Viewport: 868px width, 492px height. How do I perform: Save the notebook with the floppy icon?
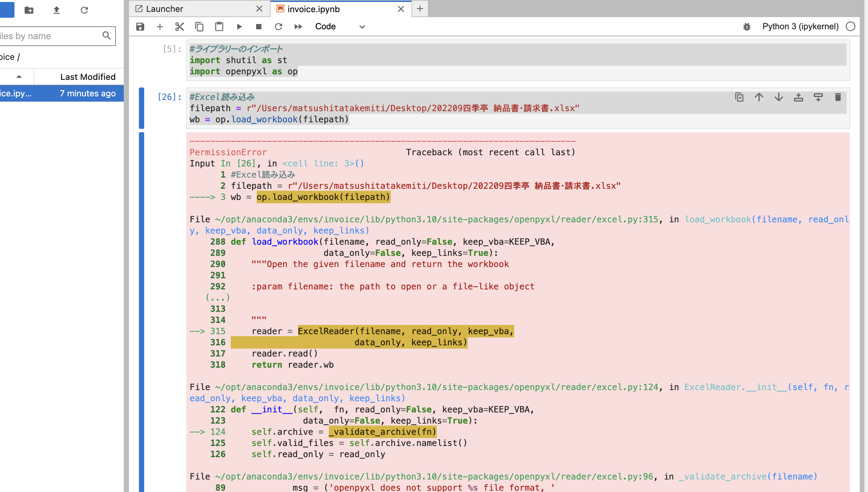[140, 26]
